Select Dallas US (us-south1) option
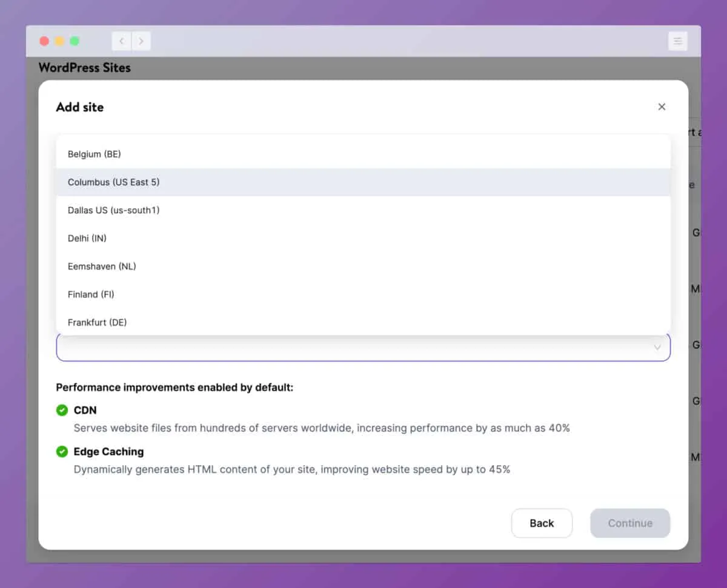Image resolution: width=727 pixels, height=588 pixels. 114,210
